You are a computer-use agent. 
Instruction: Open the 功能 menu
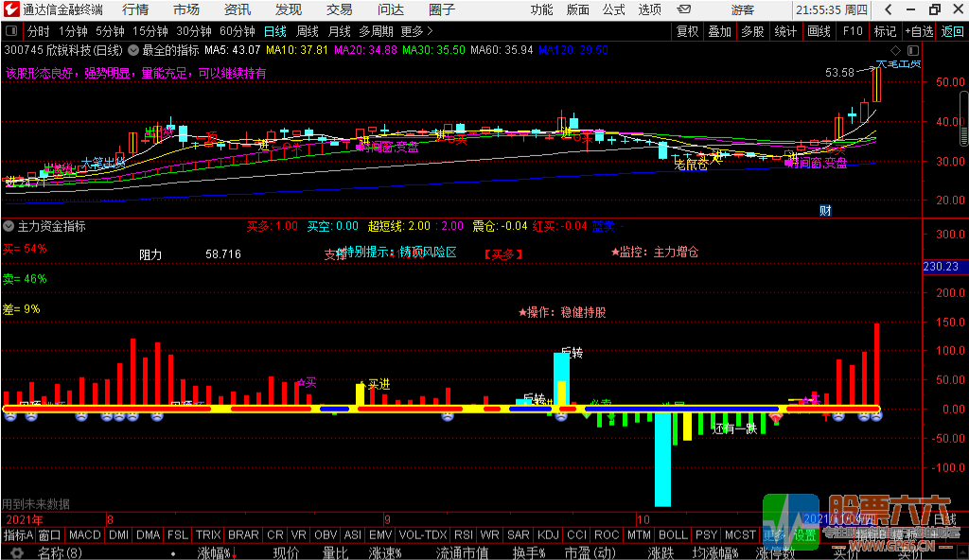[542, 9]
